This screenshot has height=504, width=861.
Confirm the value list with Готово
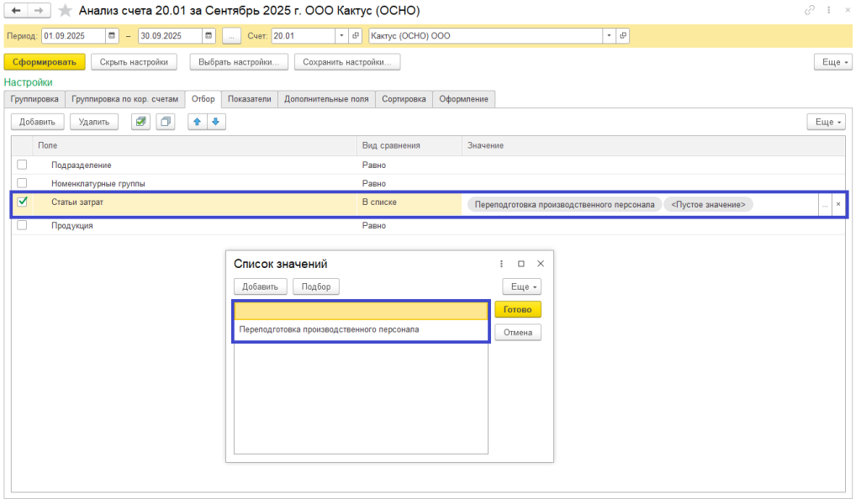pos(517,309)
